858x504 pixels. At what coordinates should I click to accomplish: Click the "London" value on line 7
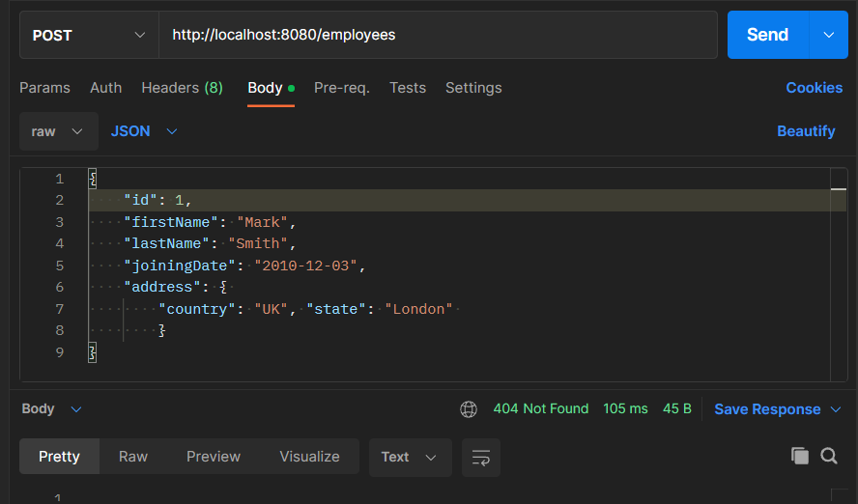[x=418, y=309]
